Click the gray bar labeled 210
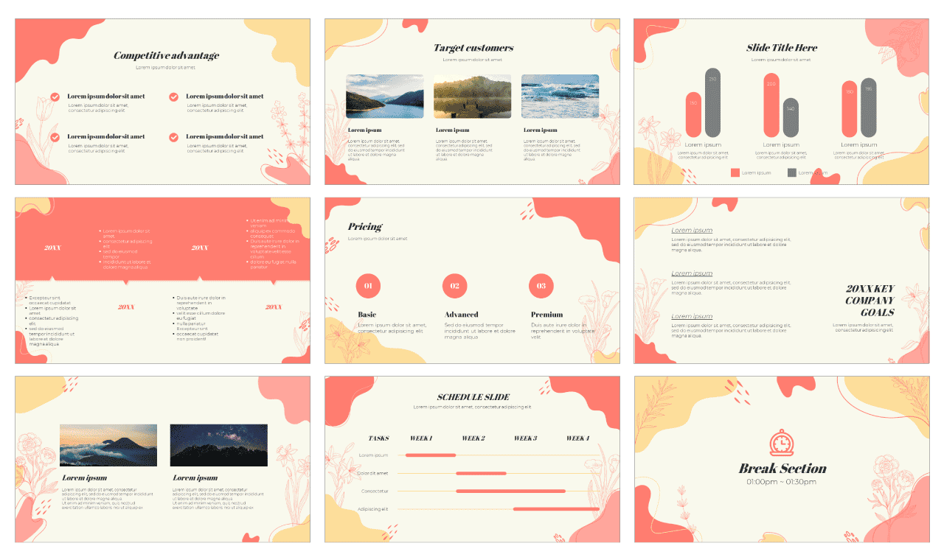This screenshot has width=944, height=560. tap(712, 102)
